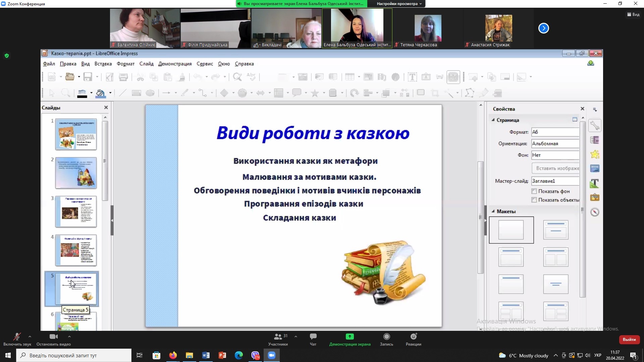This screenshot has height=362, width=644.
Task: Open the Формат page size dropdown
Action: click(x=555, y=132)
